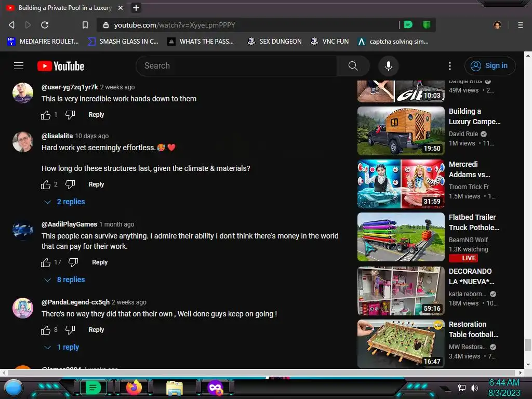
Task: Expand 8 replies under @AadilPlayGames comment
Action: pos(64,280)
